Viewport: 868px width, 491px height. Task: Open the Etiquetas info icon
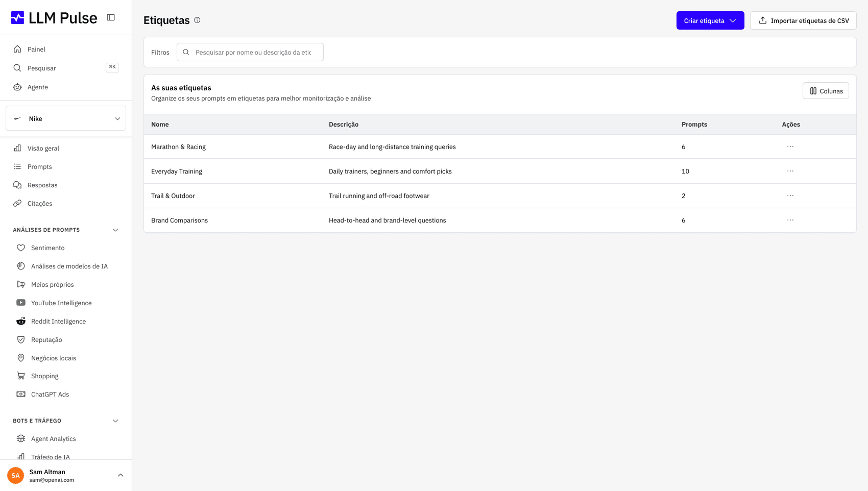[x=197, y=20]
